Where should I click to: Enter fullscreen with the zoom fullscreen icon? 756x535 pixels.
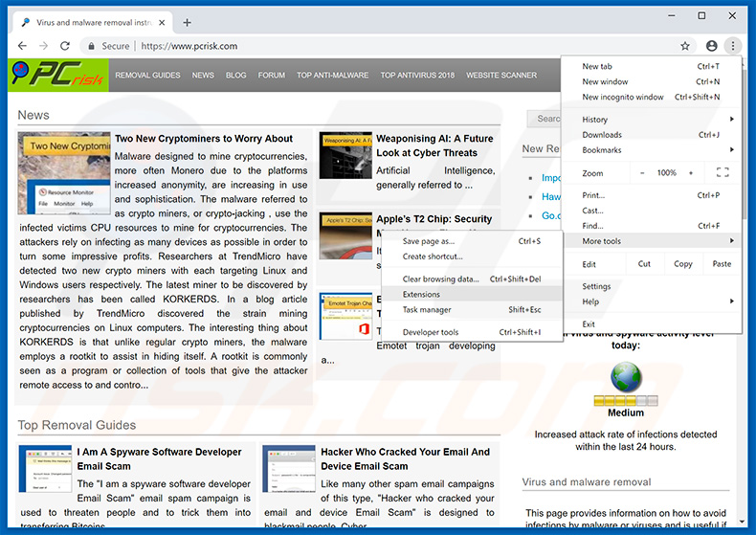click(x=722, y=172)
